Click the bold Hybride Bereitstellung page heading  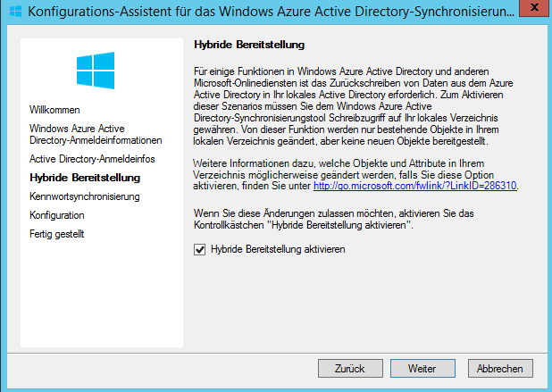tap(249, 43)
